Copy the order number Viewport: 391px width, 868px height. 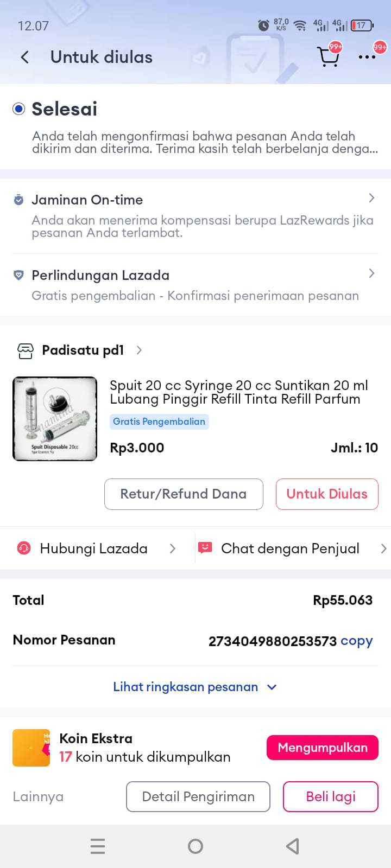pos(356,641)
